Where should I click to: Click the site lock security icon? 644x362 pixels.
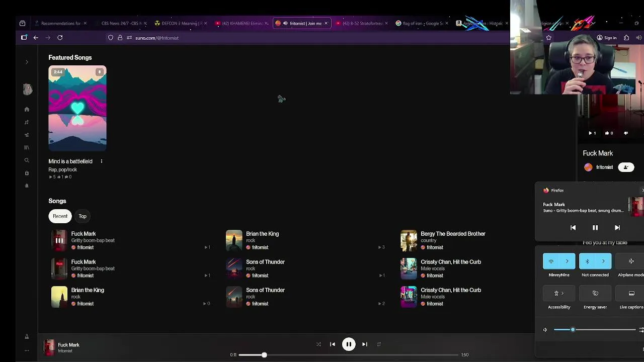pyautogui.click(x=120, y=38)
